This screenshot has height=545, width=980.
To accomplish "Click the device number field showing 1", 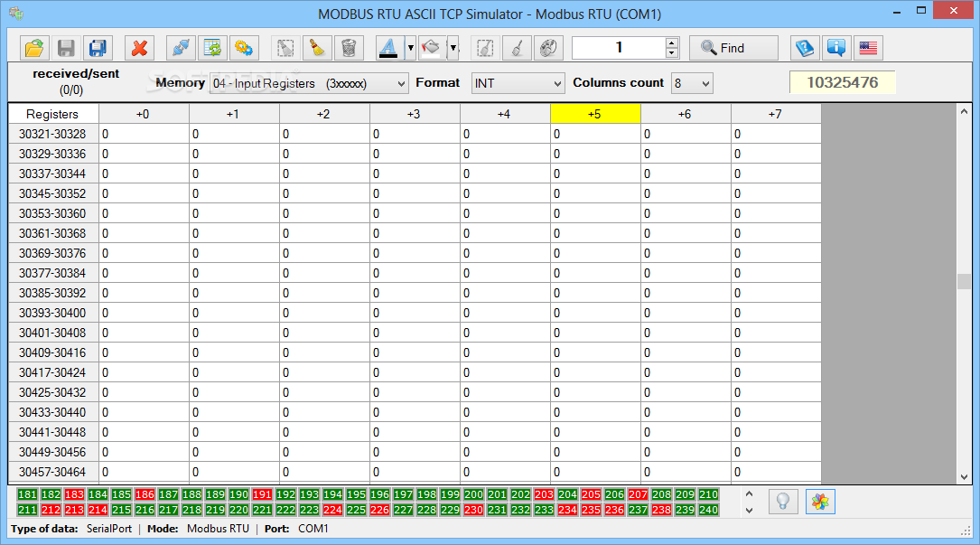I will point(619,48).
